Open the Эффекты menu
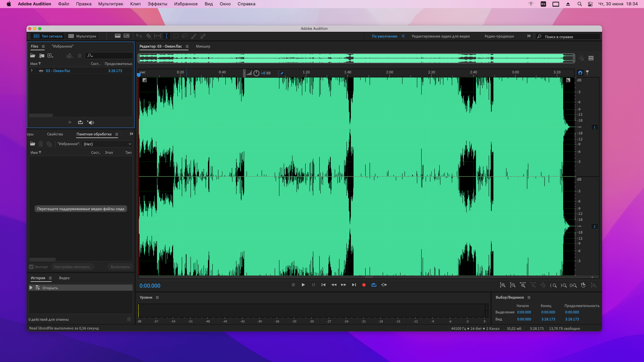 (157, 4)
